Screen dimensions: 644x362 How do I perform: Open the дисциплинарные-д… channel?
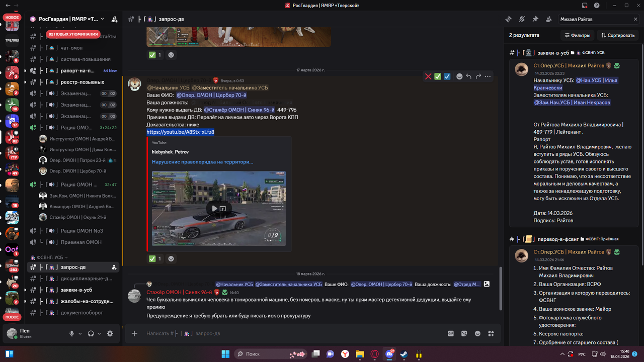[73, 279]
